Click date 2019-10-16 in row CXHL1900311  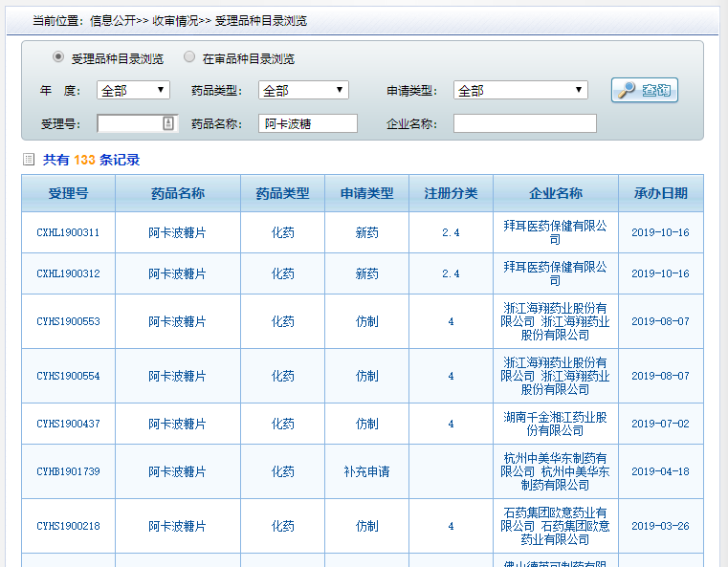tap(660, 232)
